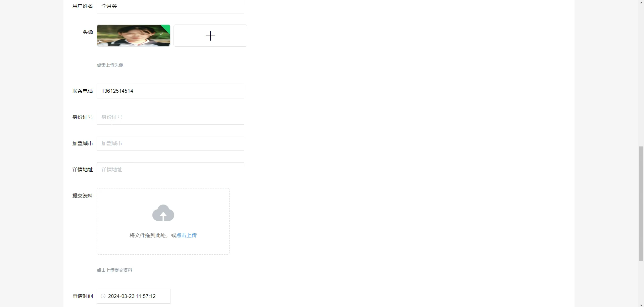The height and width of the screenshot is (307, 644).
Task: Click the 加盟城市 input field
Action: pyautogui.click(x=170, y=143)
